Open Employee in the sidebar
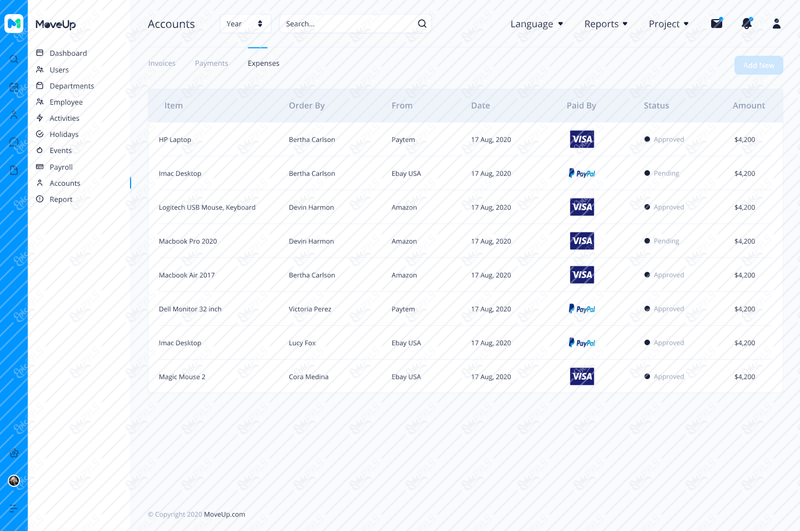800x531 pixels. pyautogui.click(x=66, y=102)
